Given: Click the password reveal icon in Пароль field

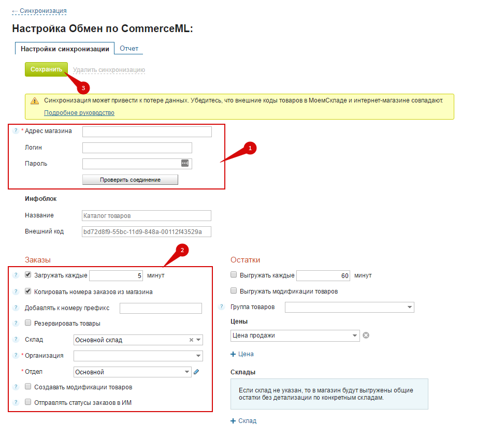Looking at the screenshot, I should 185,163.
